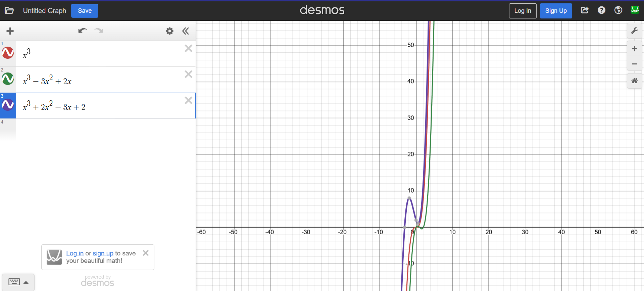Hide the purple x³+2x²−3x+2 curve
The width and height of the screenshot is (644, 291).
coord(8,105)
